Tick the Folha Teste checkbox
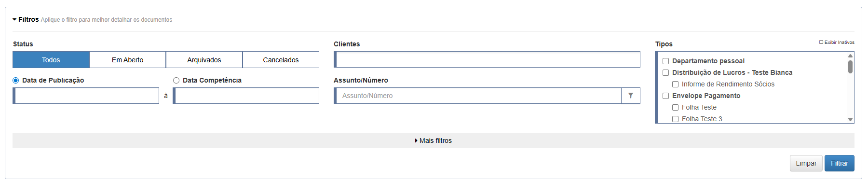Screen dimensions: 868x183 tap(675, 108)
